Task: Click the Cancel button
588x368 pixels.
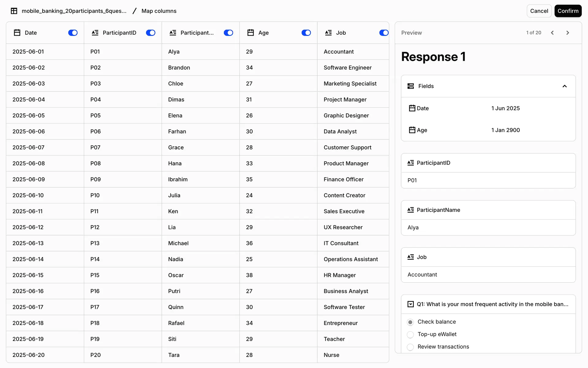Action: (539, 11)
